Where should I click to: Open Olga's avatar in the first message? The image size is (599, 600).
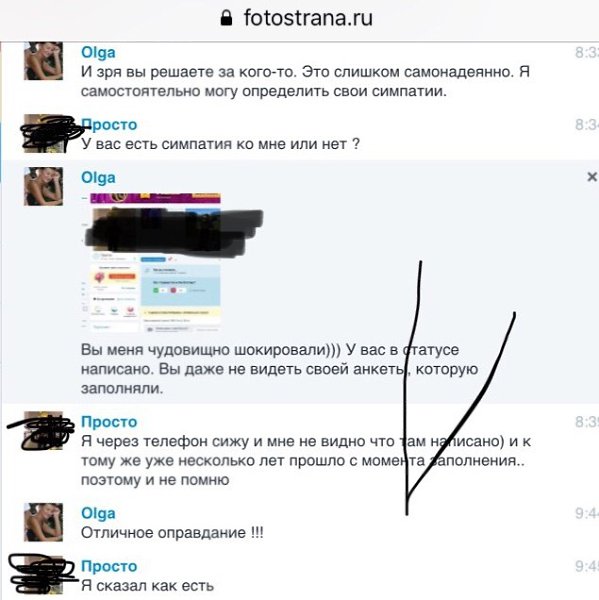pos(43,61)
